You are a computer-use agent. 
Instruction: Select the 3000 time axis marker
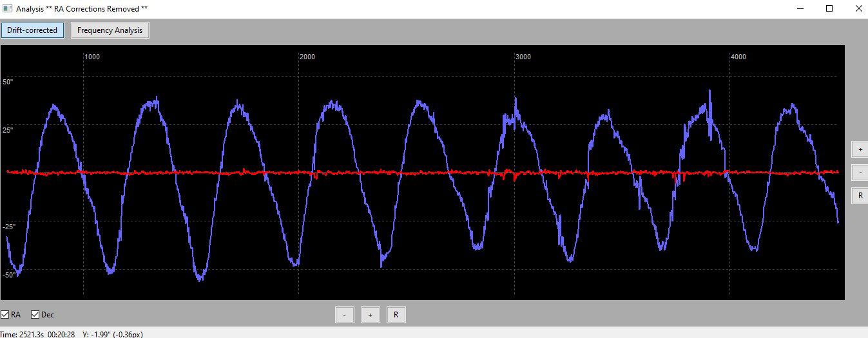point(523,57)
